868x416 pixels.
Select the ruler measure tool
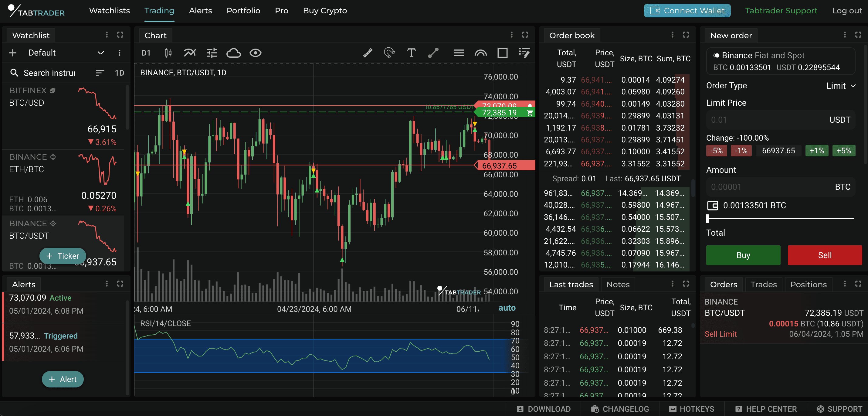[368, 53]
